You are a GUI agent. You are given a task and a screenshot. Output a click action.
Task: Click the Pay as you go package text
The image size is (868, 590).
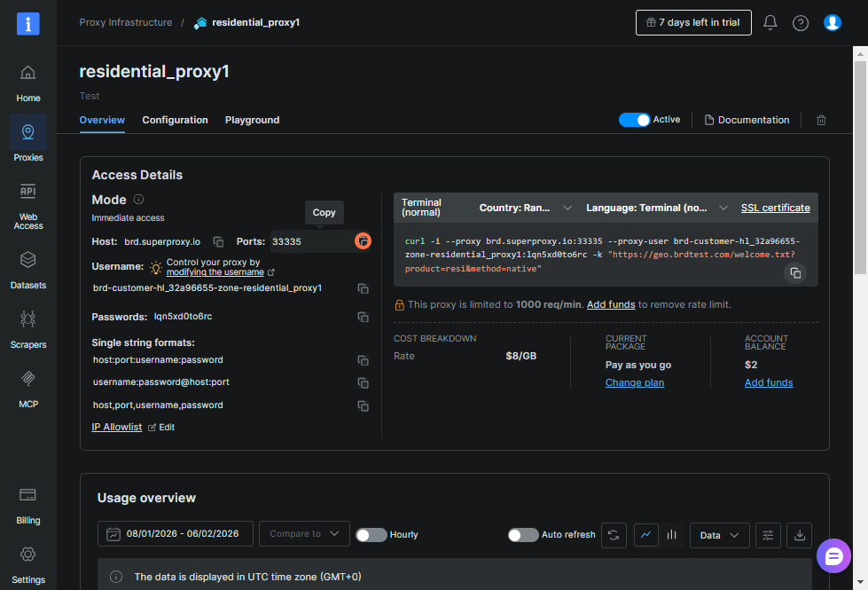click(638, 365)
